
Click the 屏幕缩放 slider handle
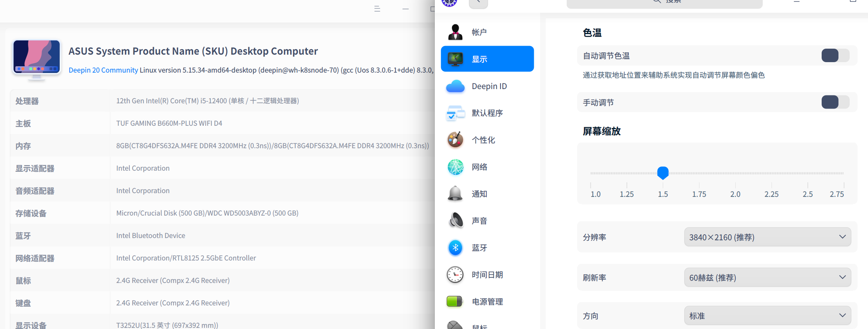663,173
